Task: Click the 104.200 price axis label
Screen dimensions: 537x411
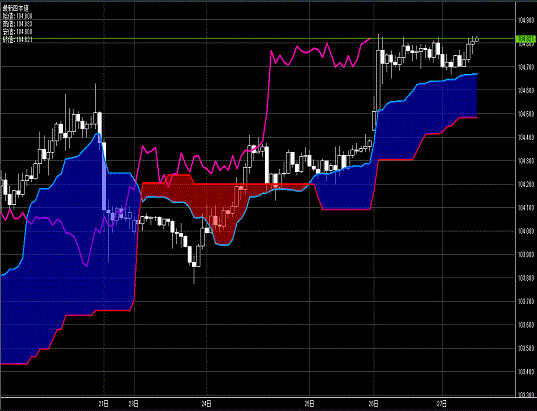Action: tap(525, 184)
